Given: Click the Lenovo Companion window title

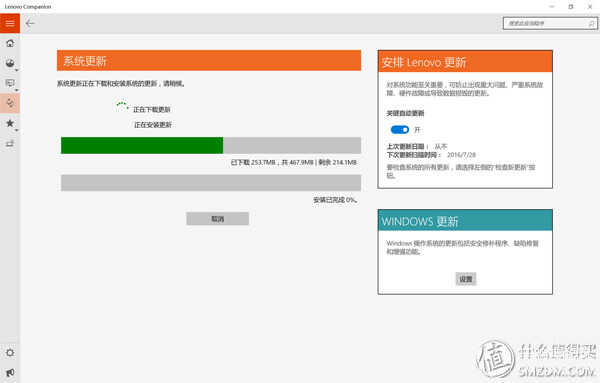Looking at the screenshot, I should tap(28, 7).
